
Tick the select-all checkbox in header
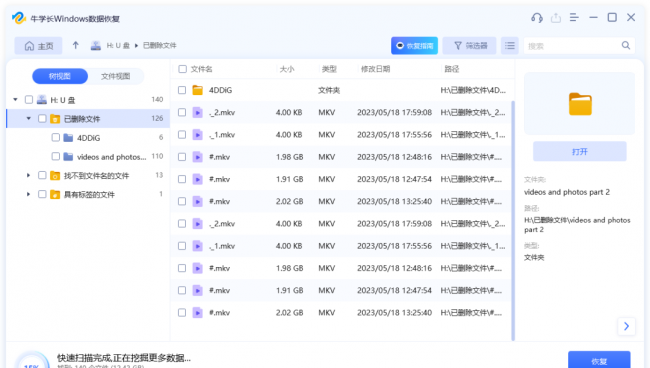click(182, 69)
